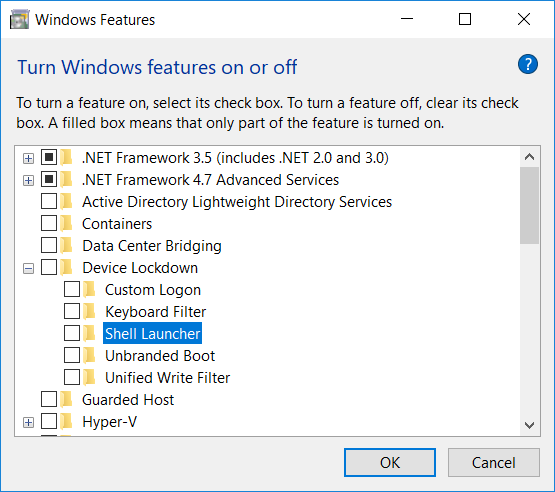Click the folder icon beside Keyboard Filter
Image resolution: width=555 pixels, height=492 pixels.
89,311
